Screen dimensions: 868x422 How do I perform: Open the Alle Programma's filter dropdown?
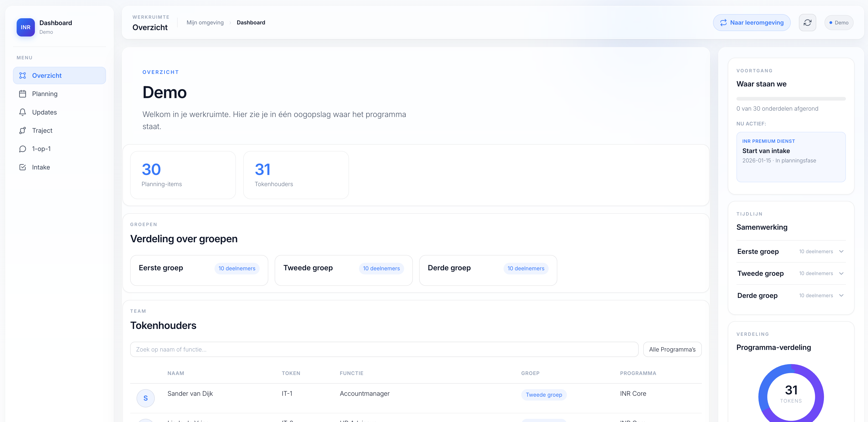672,349
